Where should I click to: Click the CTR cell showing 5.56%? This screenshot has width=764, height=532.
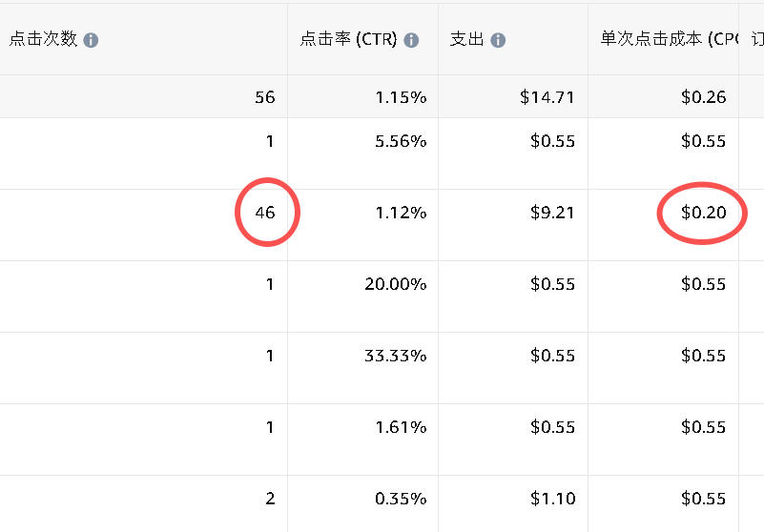point(401,141)
